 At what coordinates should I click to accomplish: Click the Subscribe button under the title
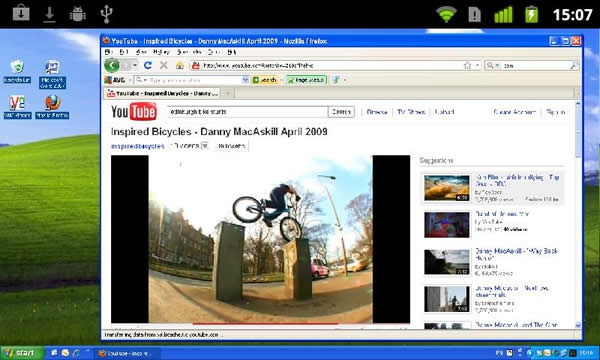(x=232, y=146)
